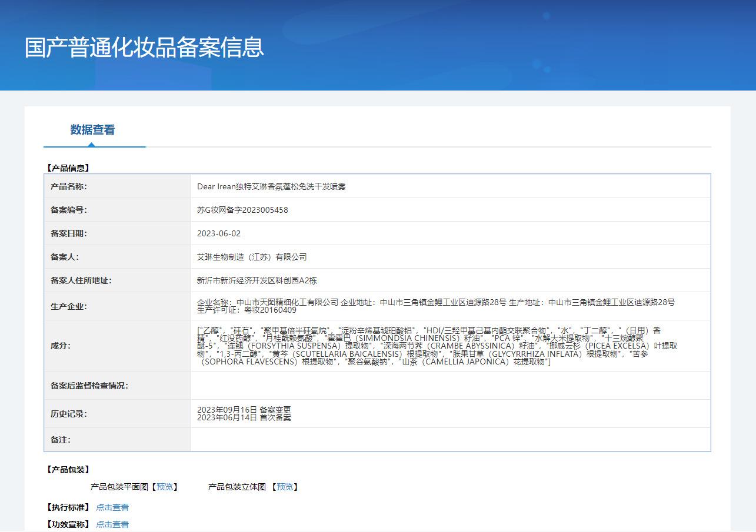Click the small triangle indicator under 数据查看
The image size is (756, 532).
(91, 144)
